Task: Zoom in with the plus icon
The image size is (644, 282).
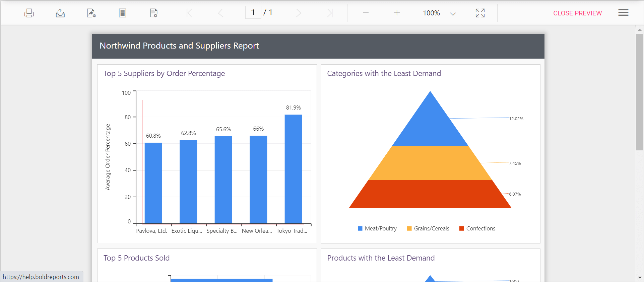Action: 397,13
